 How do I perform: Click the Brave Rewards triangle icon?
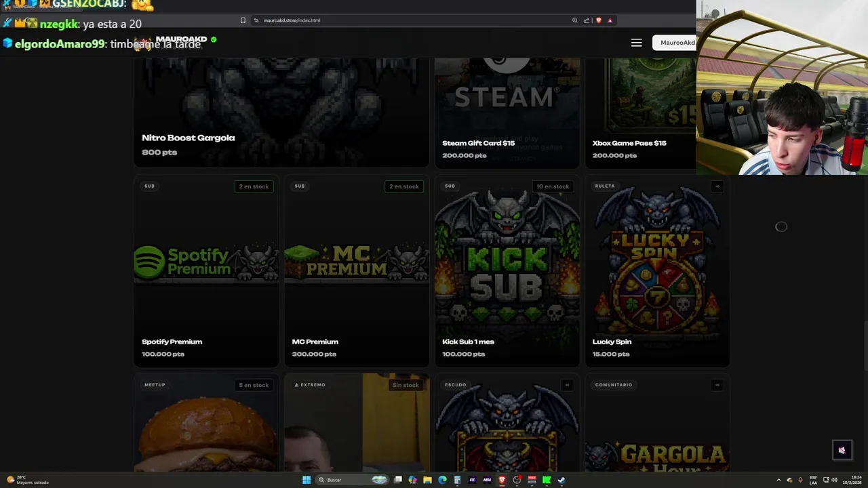coord(610,20)
